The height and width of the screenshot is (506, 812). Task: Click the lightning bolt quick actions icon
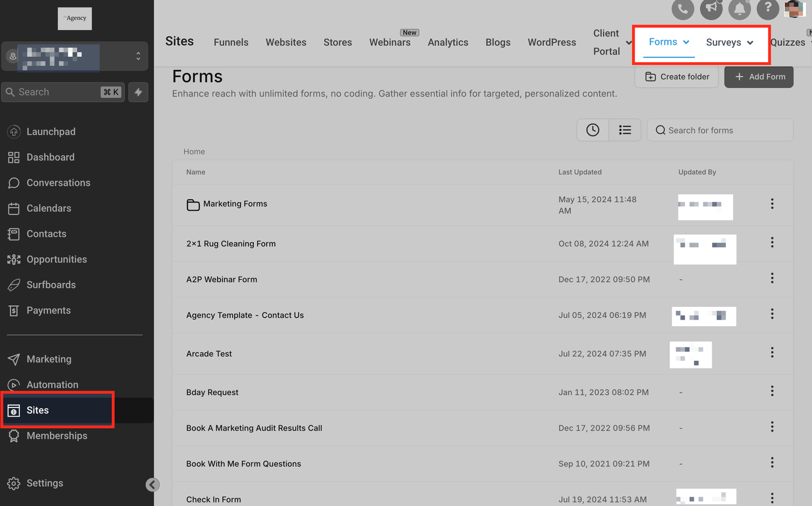click(x=138, y=92)
